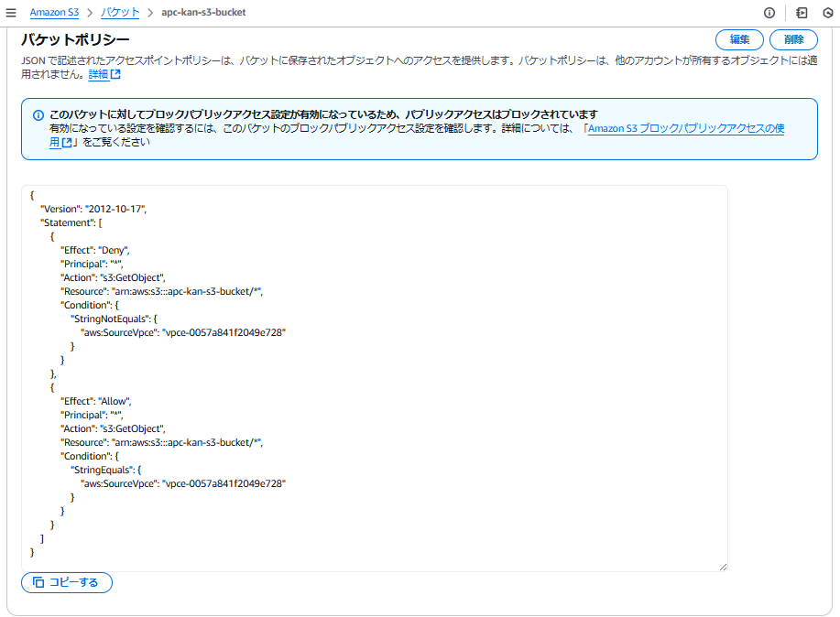This screenshot has width=840, height=617.
Task: Click the clock/history icon at top right
Action: click(x=828, y=13)
